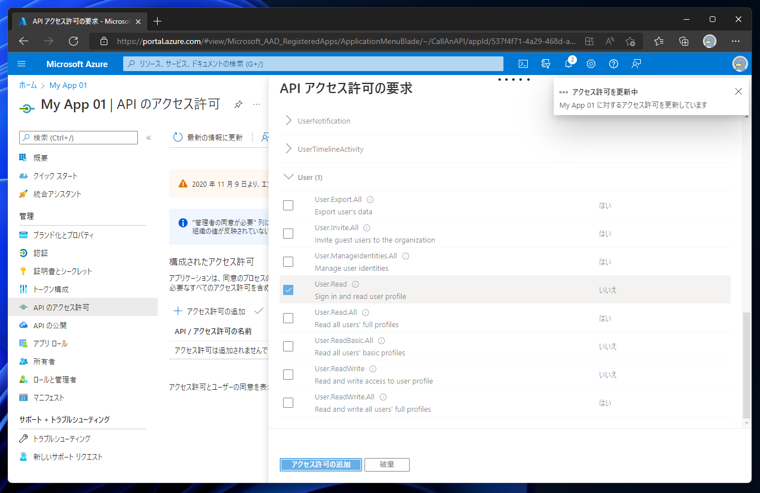The height and width of the screenshot is (493, 760).
Task: Check the User.Export.All checkbox
Action: click(288, 206)
